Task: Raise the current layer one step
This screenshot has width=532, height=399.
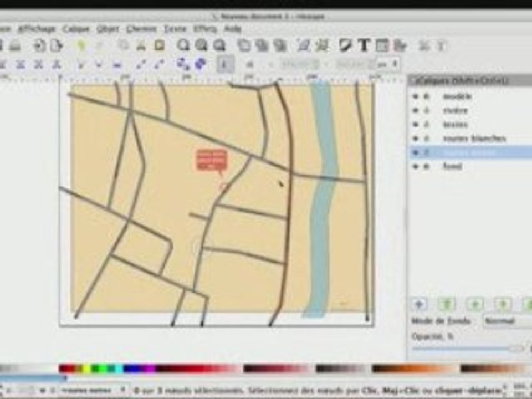Action: click(475, 304)
